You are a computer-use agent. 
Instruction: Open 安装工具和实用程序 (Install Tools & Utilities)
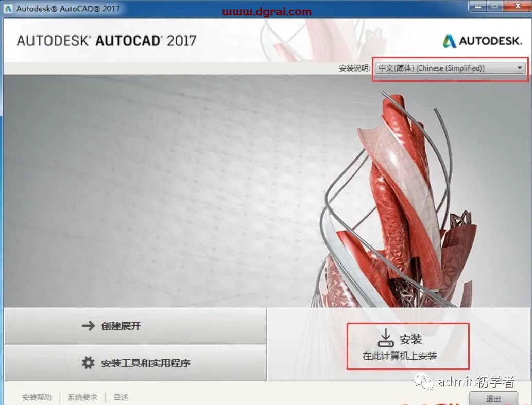coord(135,363)
